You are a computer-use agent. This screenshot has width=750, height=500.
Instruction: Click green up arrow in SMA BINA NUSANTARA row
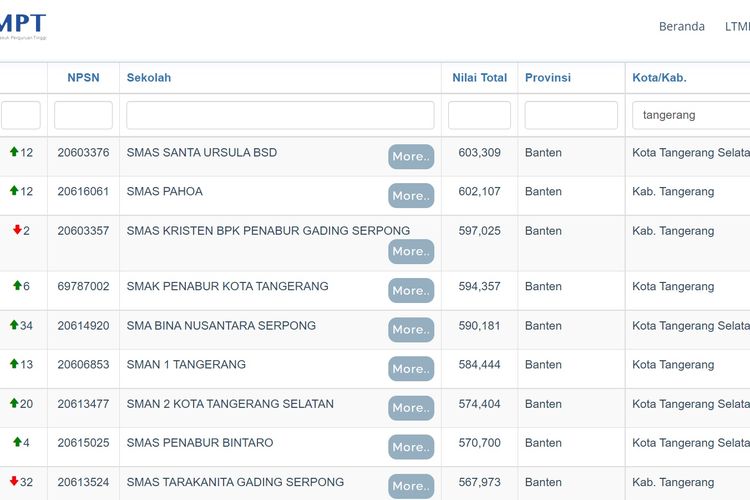pos(14,326)
